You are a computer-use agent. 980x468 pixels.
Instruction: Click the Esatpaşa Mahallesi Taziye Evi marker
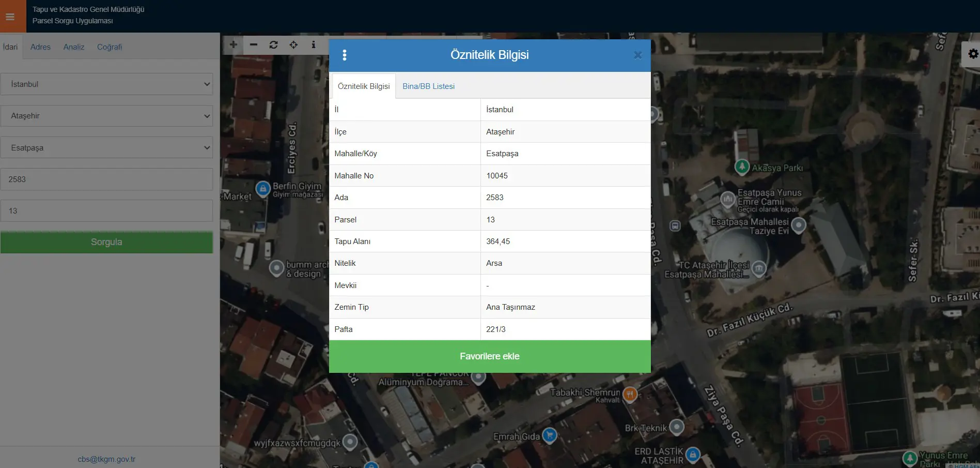click(799, 225)
